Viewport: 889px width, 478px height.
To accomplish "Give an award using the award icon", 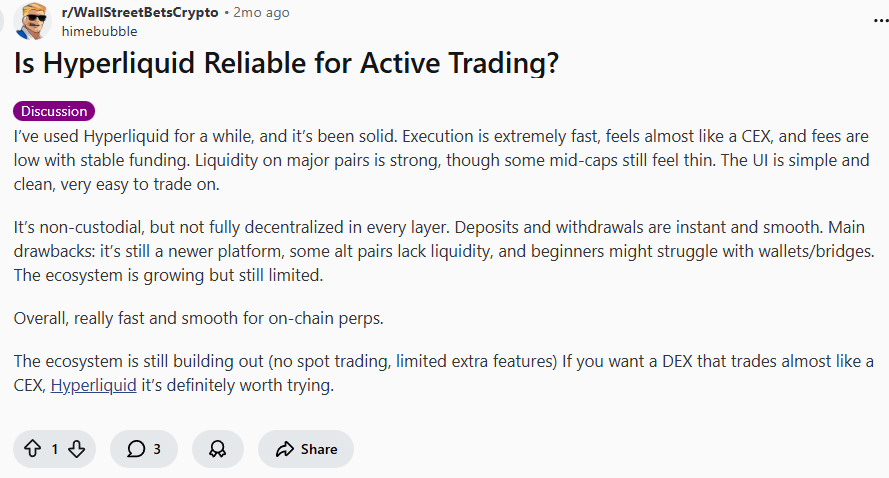I will [217, 449].
